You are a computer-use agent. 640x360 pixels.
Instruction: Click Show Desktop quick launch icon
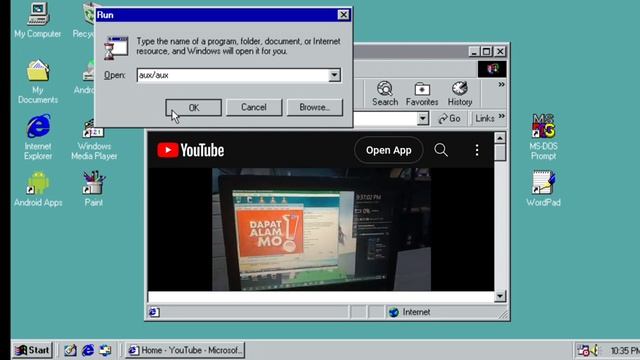click(70, 350)
